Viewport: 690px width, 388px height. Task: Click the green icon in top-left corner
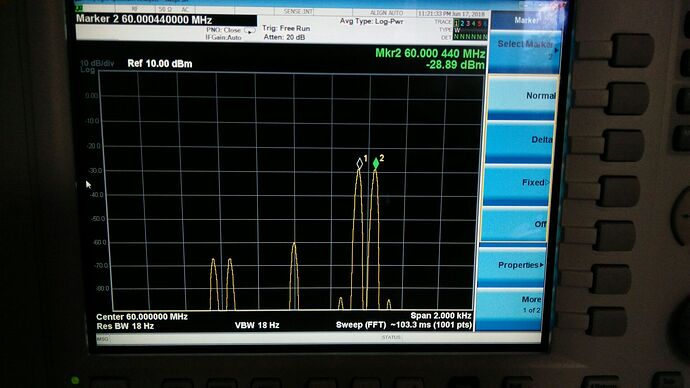[x=79, y=8]
